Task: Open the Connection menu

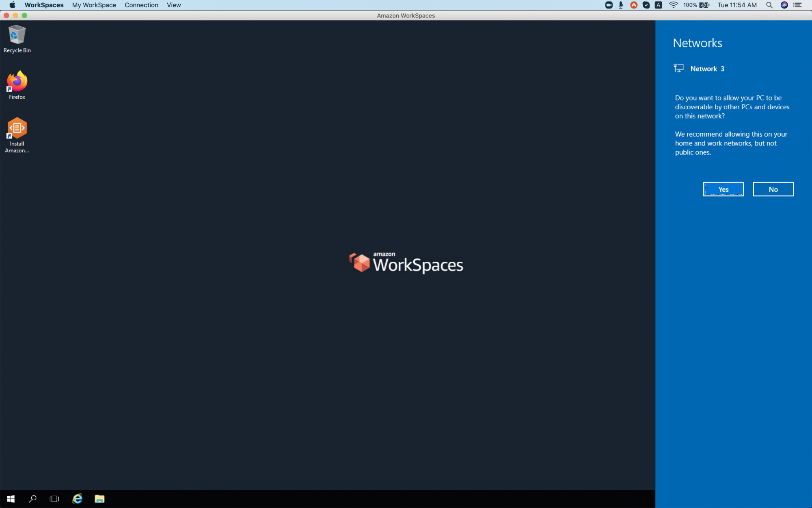Action: pyautogui.click(x=141, y=5)
